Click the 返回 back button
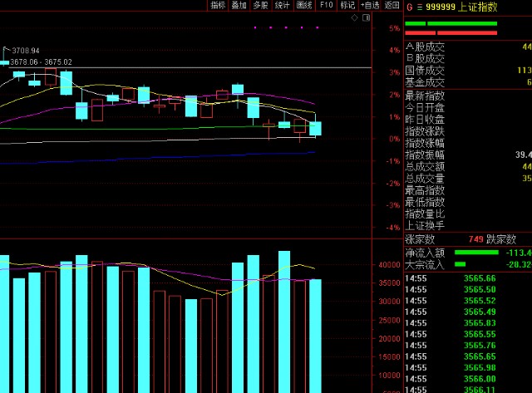Screen dimensions: 532x393 [391, 5]
